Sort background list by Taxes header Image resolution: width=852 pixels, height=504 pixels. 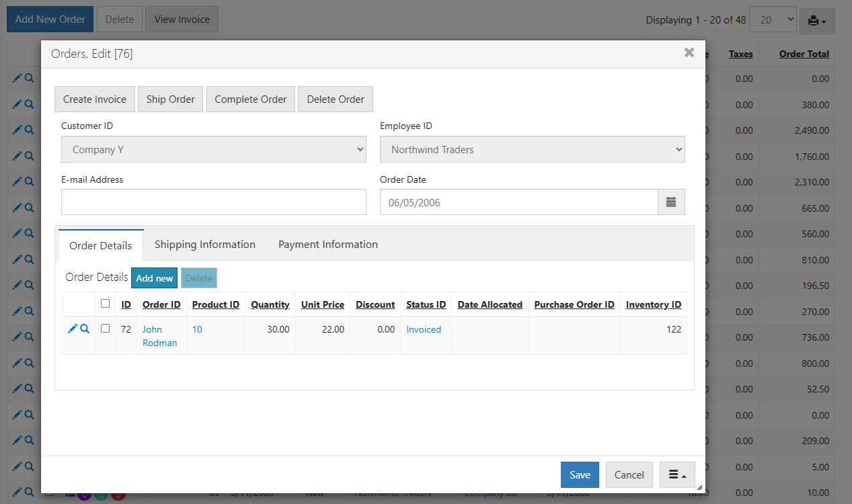741,54
